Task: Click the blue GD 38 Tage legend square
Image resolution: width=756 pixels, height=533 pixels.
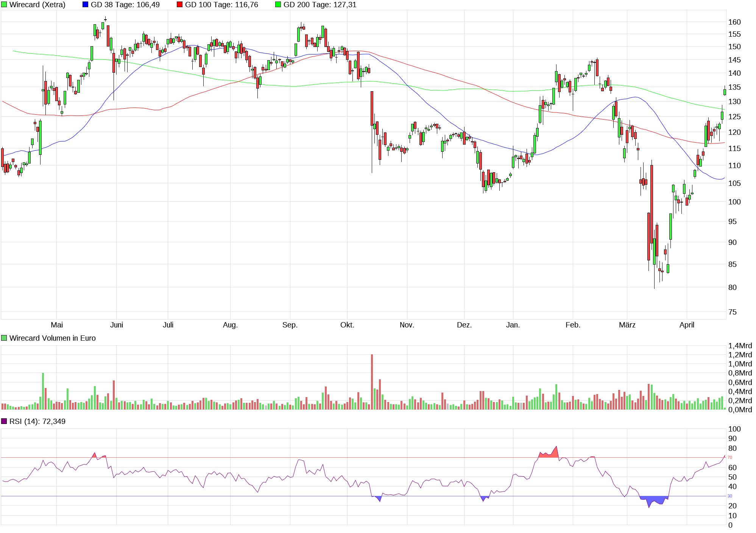Action: coord(85,5)
